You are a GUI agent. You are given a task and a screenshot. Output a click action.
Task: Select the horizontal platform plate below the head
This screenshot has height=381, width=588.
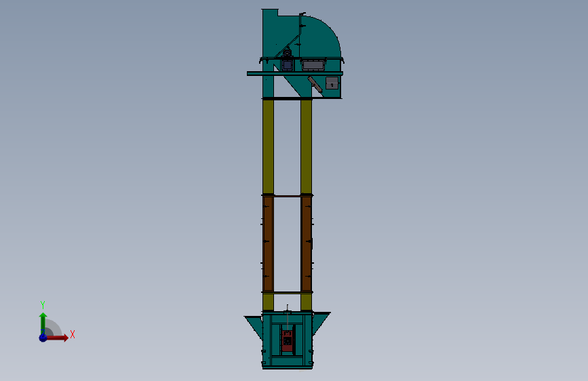click(x=295, y=73)
